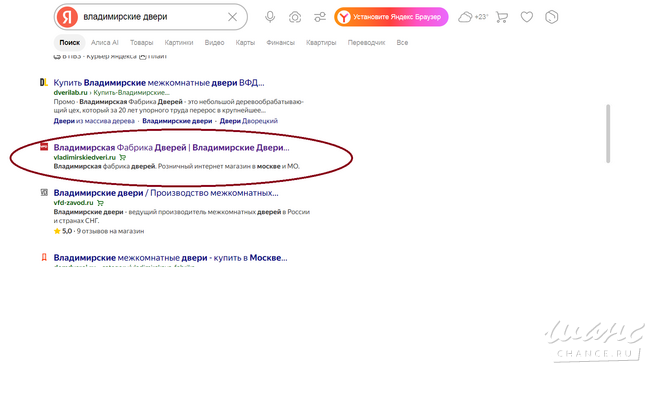
Task: Click 'Купить-Владимирские...' breadcrumb path
Action: coord(132,92)
